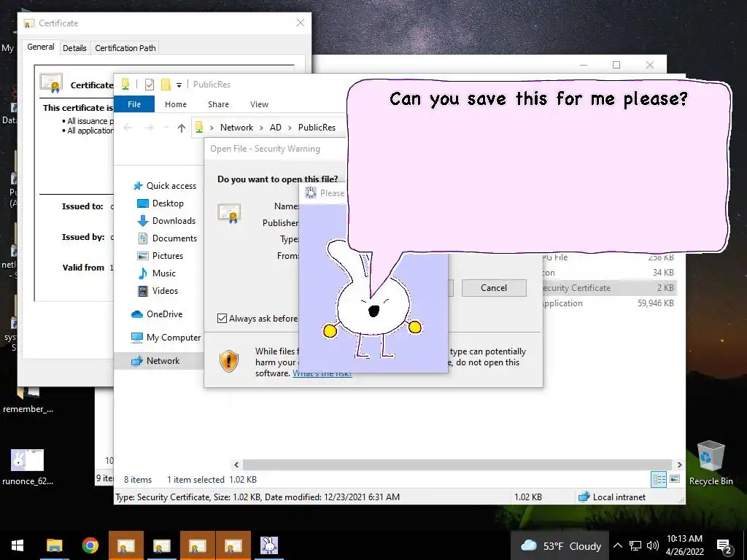Open Documents in Explorer sidebar
Image resolution: width=747 pixels, height=560 pixels.
tap(167, 238)
